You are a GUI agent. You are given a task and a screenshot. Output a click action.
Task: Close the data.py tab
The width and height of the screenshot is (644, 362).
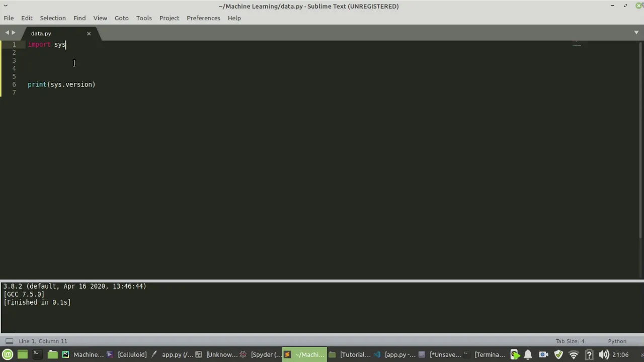tap(89, 34)
